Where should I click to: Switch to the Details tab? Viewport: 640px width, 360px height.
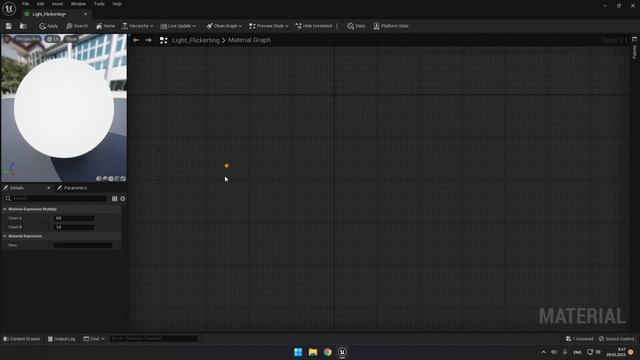point(16,188)
